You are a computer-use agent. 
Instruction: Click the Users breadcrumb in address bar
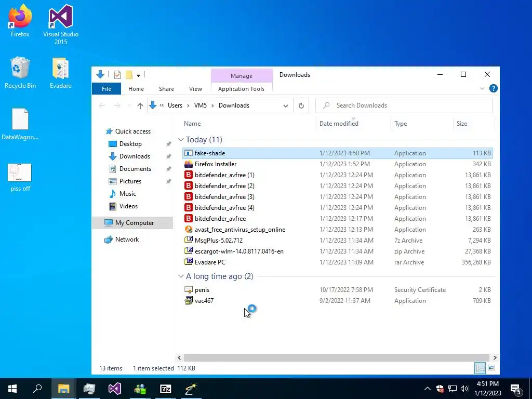coord(175,105)
